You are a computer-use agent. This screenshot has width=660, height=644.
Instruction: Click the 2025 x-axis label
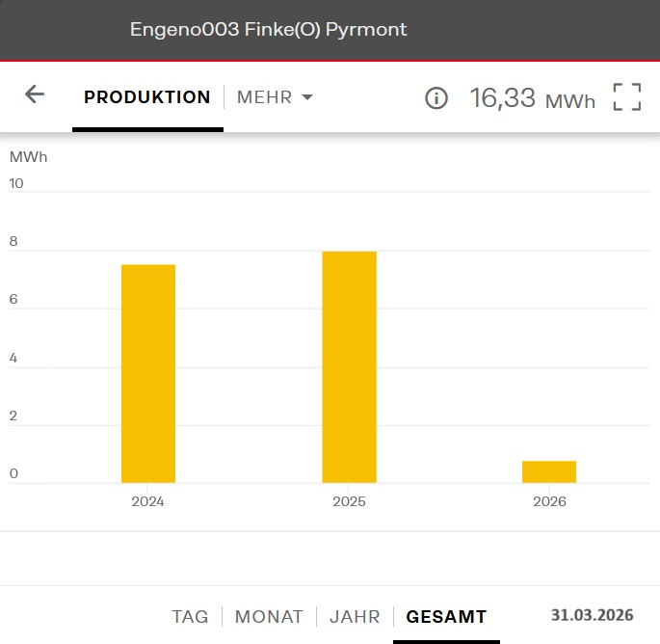tap(349, 502)
